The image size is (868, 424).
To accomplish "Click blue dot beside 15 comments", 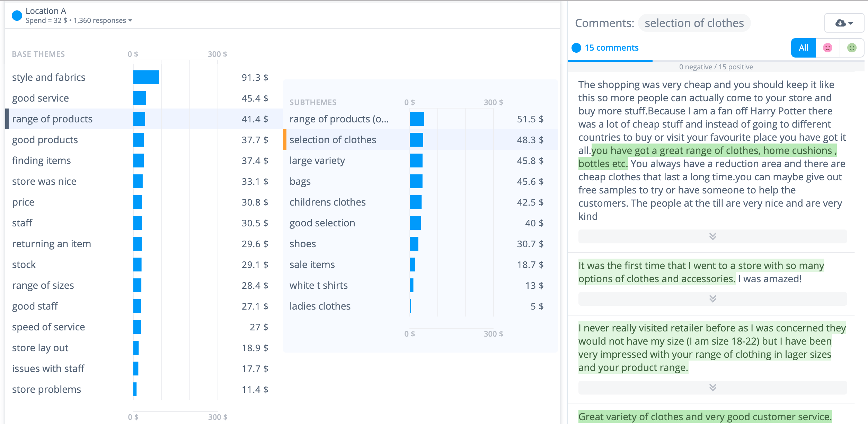I will (x=576, y=48).
